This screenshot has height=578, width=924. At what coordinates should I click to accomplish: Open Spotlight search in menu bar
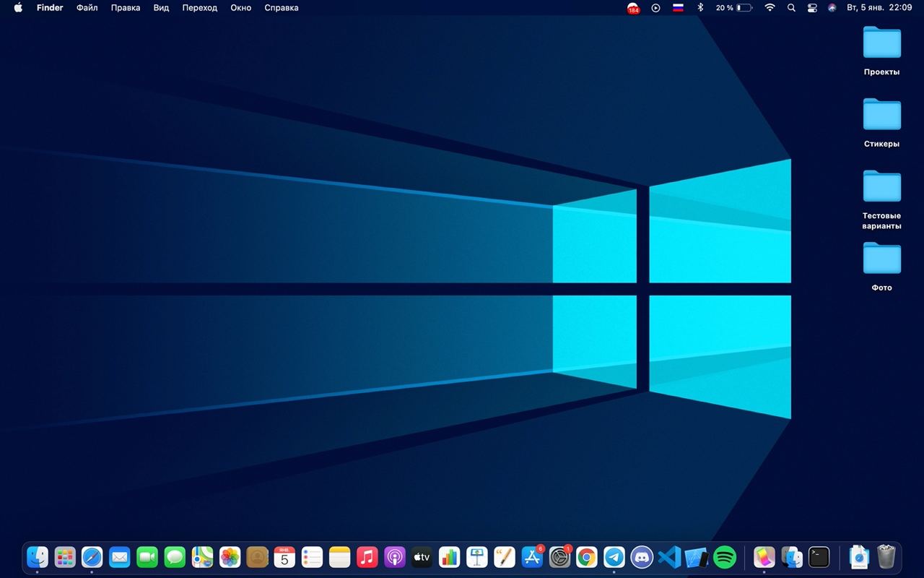coord(791,8)
